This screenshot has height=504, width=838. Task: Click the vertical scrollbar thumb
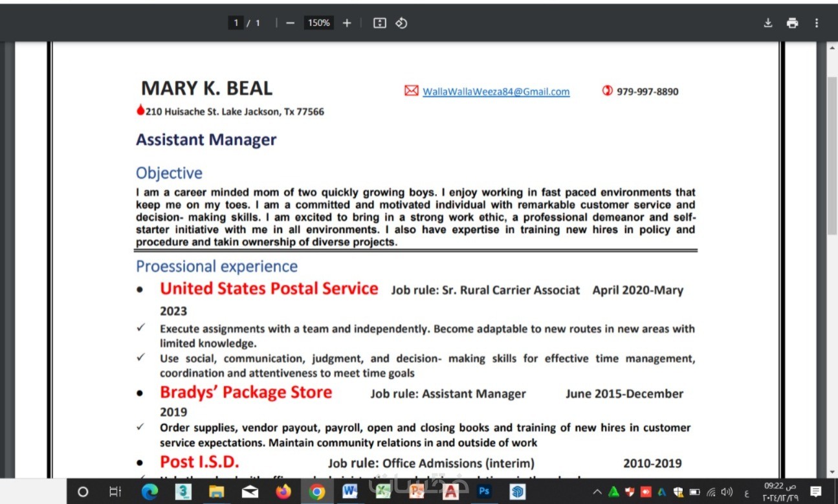pyautogui.click(x=832, y=155)
